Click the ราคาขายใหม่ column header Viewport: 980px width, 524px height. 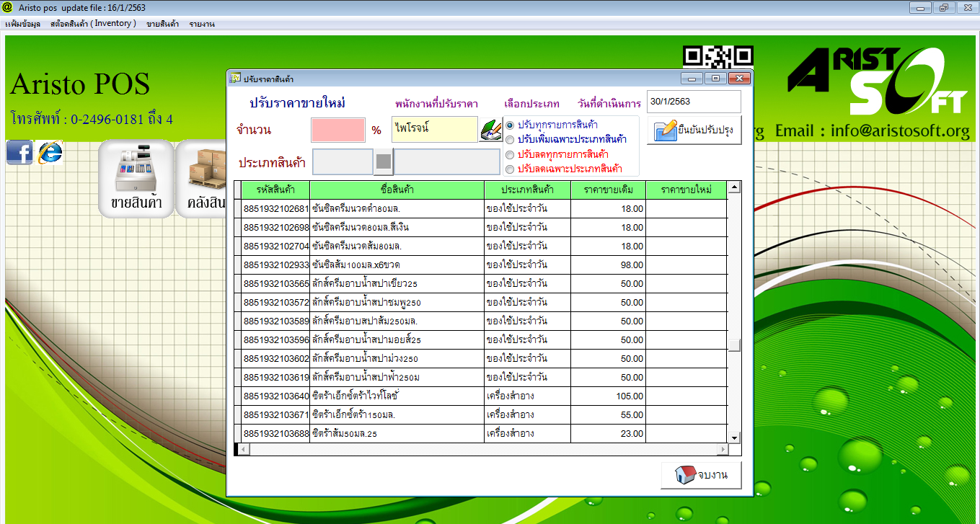[686, 190]
